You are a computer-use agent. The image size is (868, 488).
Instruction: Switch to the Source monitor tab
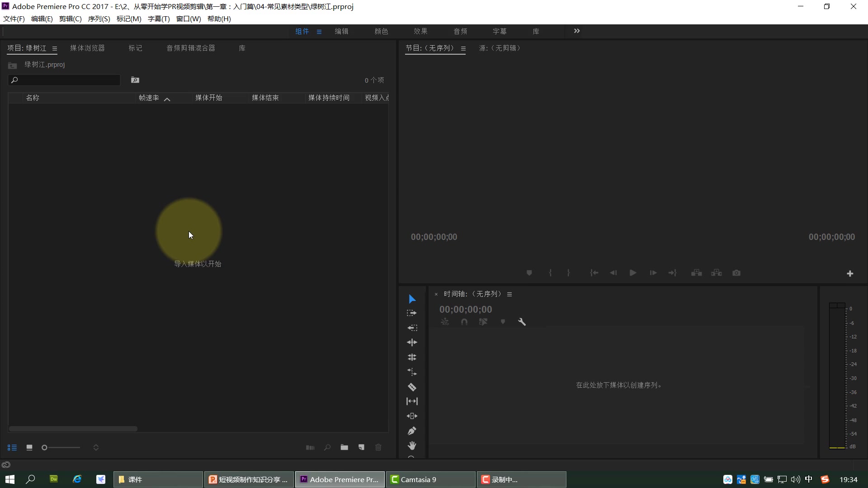(500, 48)
